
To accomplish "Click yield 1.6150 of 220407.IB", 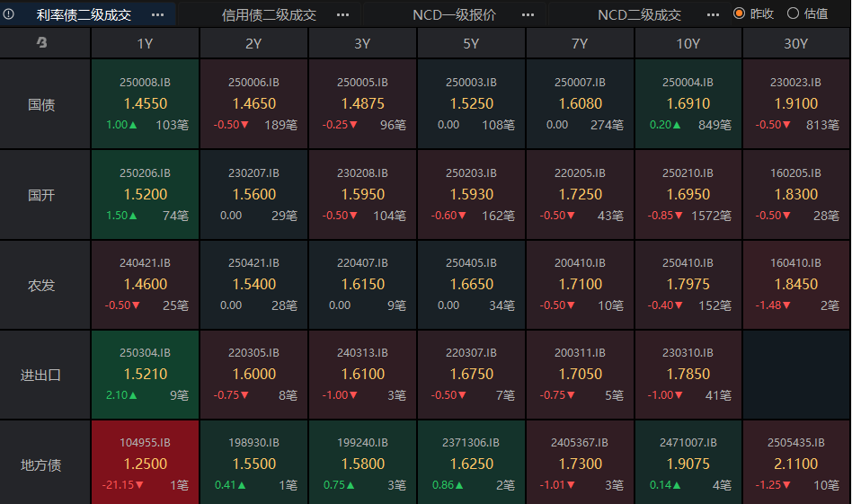I will 362,284.
